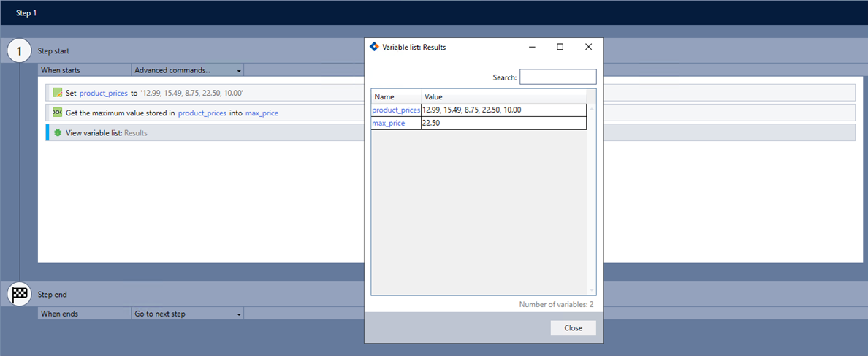
Task: Select product_prices in the variable list table
Action: [x=396, y=110]
